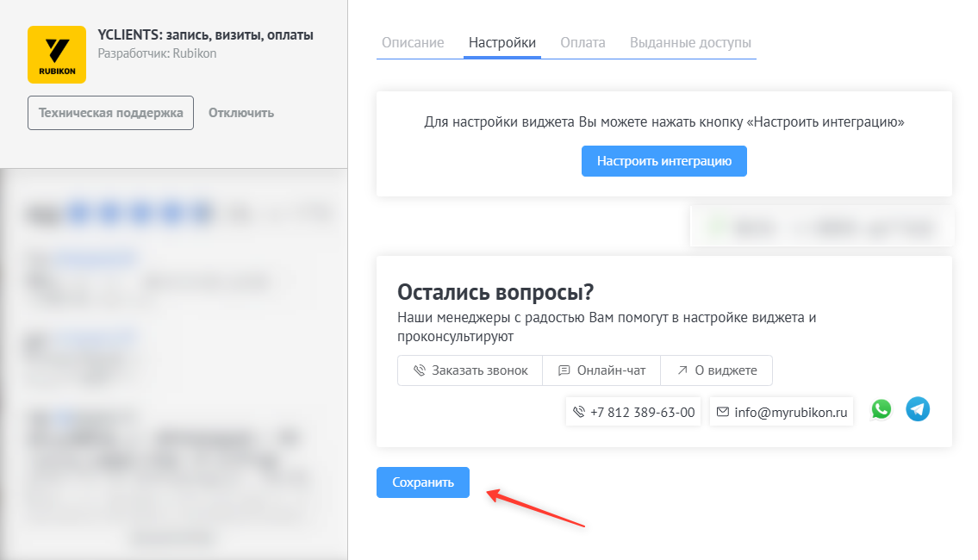Click the widget setup instruction text
Viewport: 978px width, 560px height.
664,121
